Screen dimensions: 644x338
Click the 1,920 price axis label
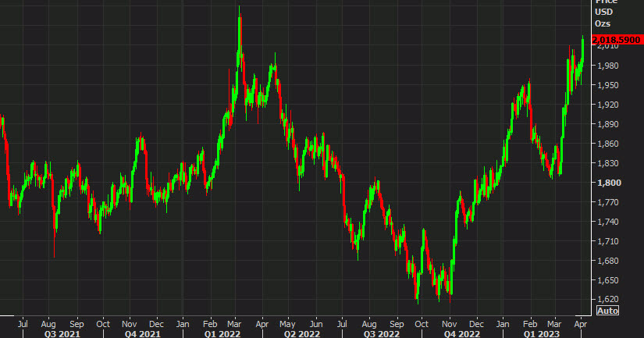point(608,105)
